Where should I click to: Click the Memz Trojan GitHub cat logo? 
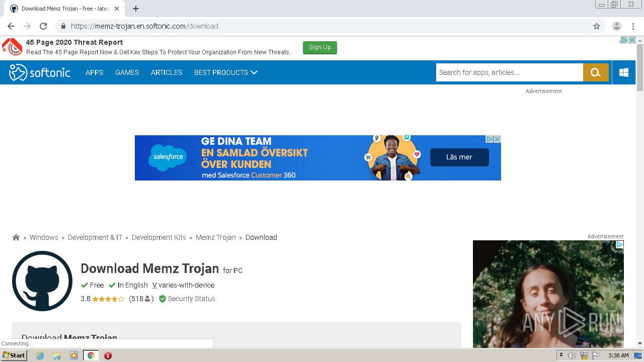tap(42, 281)
